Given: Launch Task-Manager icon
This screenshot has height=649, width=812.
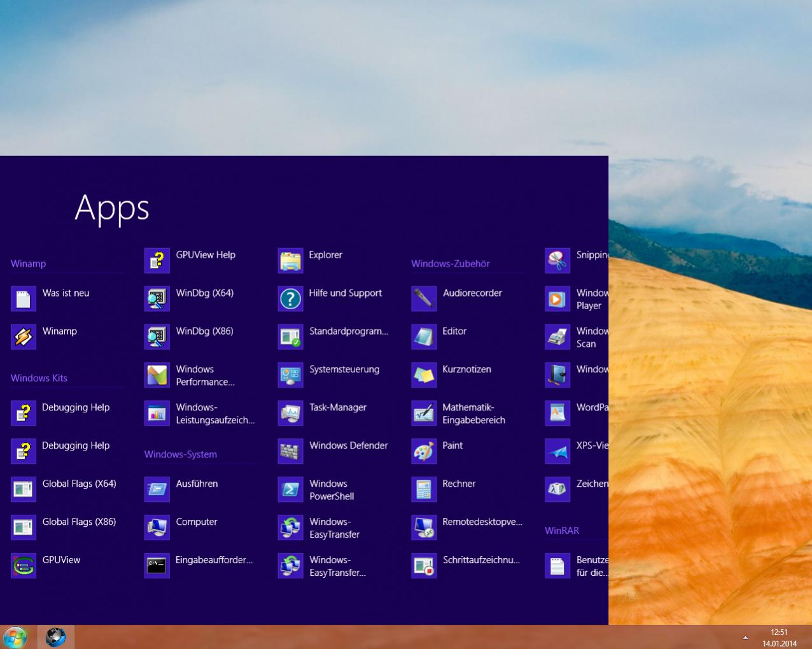Looking at the screenshot, I should [291, 413].
